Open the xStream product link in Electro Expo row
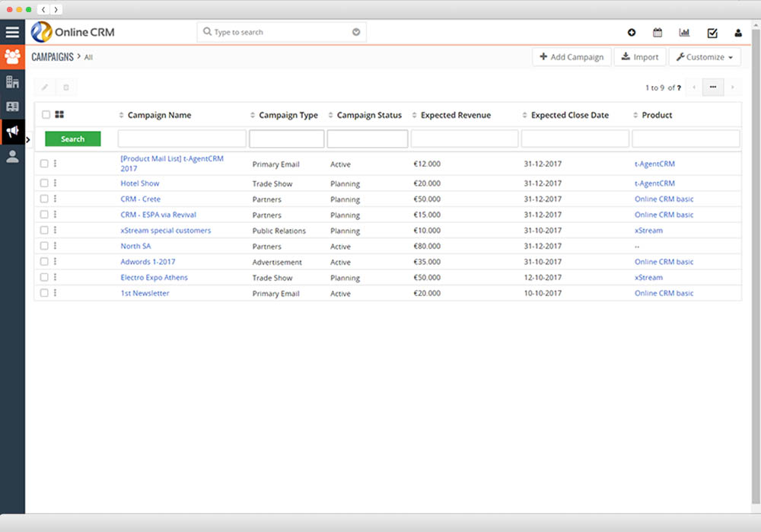 [x=648, y=277]
